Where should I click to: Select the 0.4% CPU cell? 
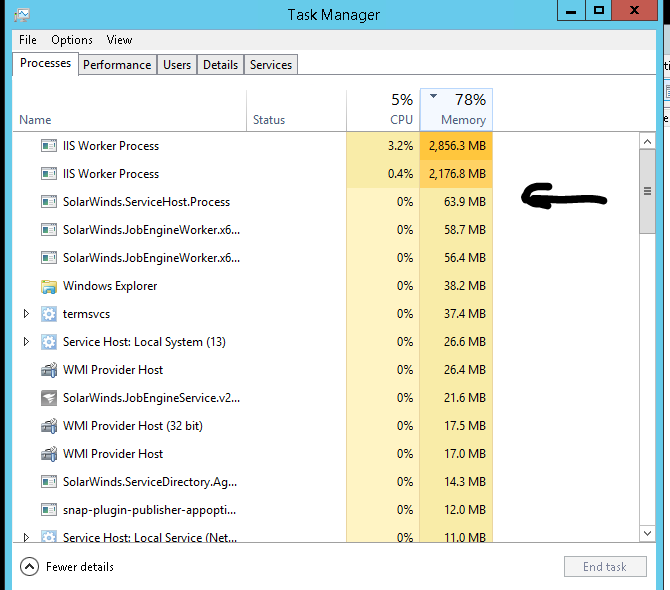[383, 174]
